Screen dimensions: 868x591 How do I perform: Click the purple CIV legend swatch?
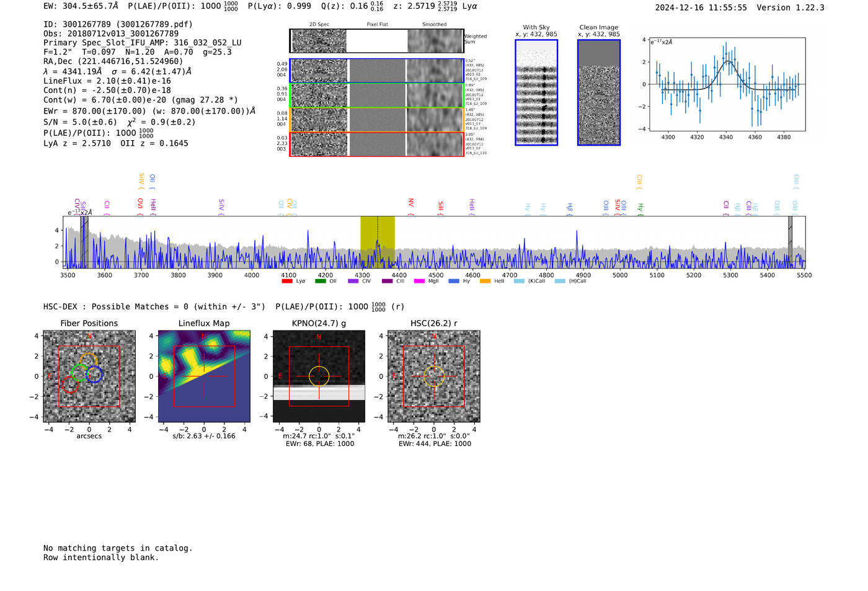(353, 281)
